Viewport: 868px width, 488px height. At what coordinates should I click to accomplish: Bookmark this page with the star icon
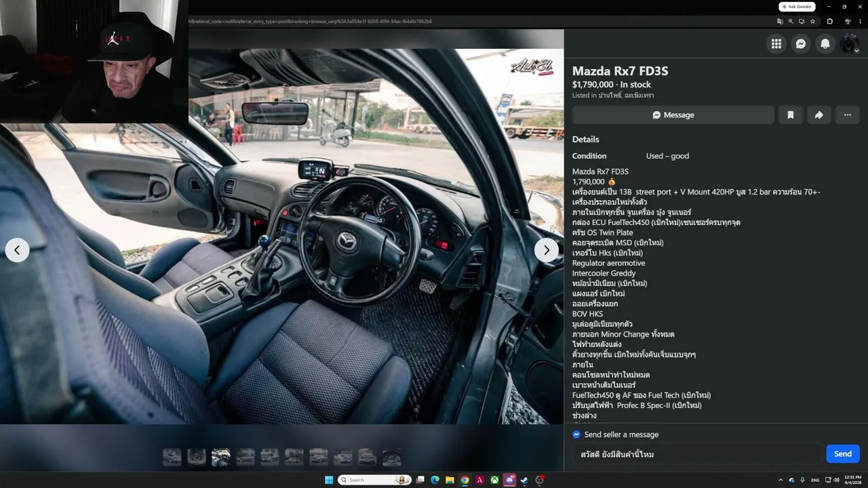coord(812,21)
